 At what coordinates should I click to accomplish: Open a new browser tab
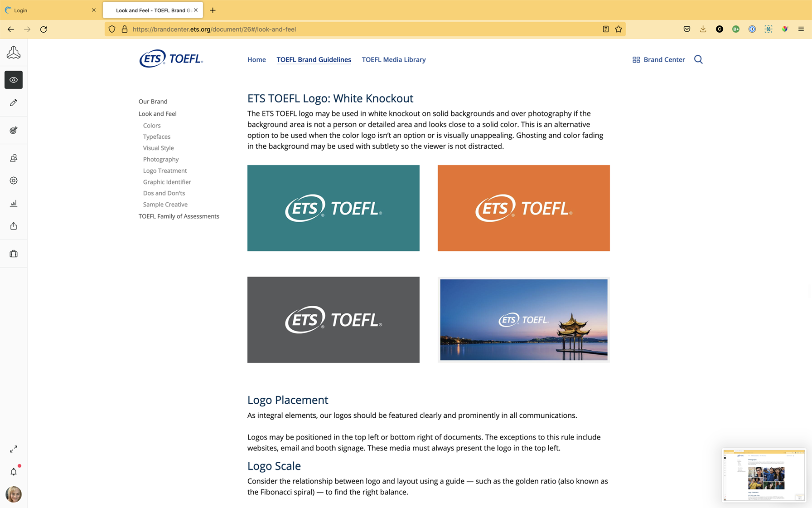213,10
